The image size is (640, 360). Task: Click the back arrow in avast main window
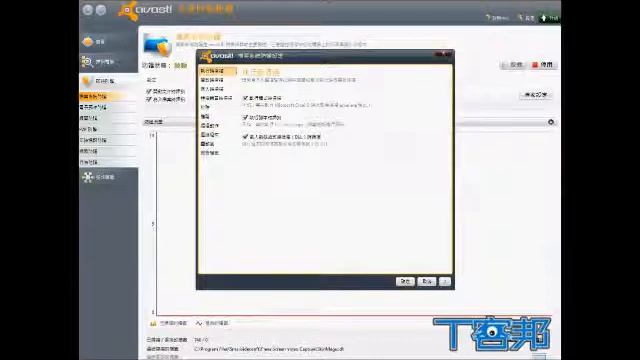(87, 10)
